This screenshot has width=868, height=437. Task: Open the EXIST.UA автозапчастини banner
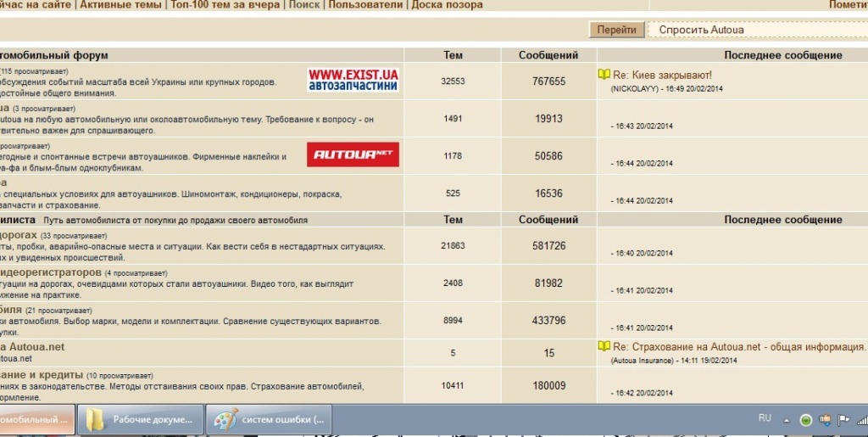[x=353, y=81]
